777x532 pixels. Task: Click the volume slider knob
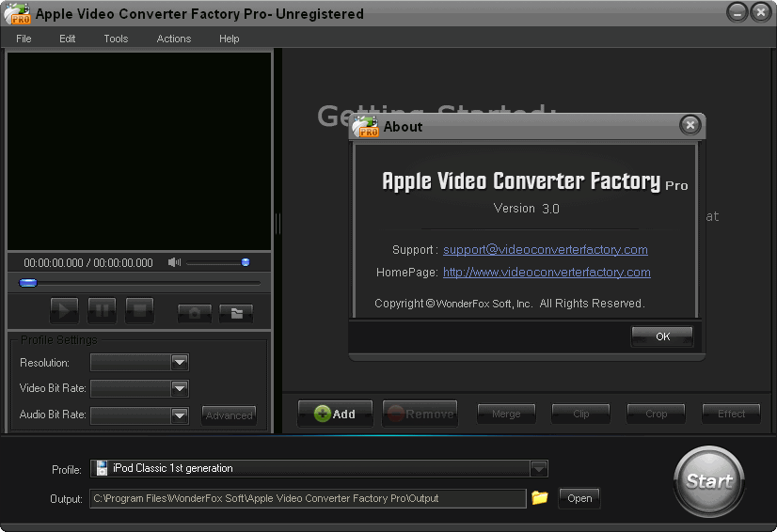click(x=246, y=262)
